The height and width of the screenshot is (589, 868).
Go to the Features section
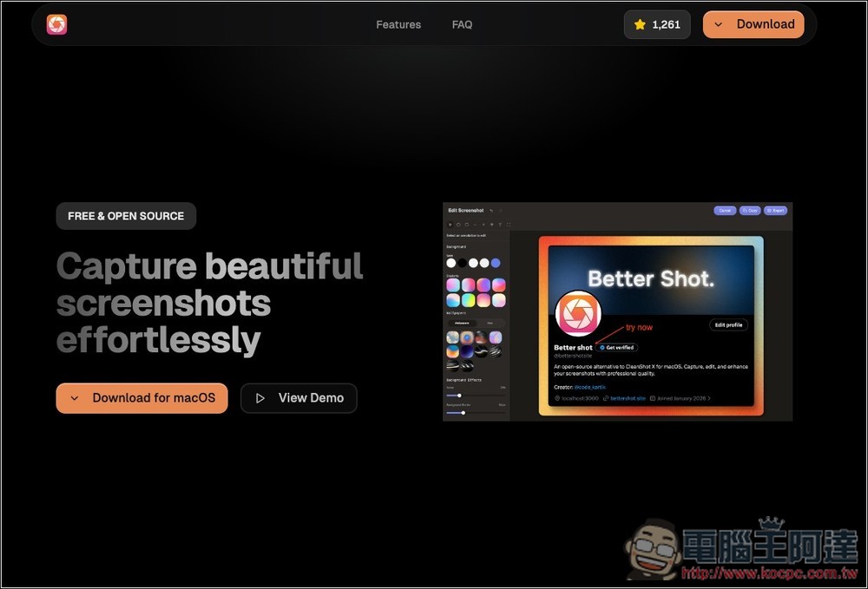pos(398,24)
